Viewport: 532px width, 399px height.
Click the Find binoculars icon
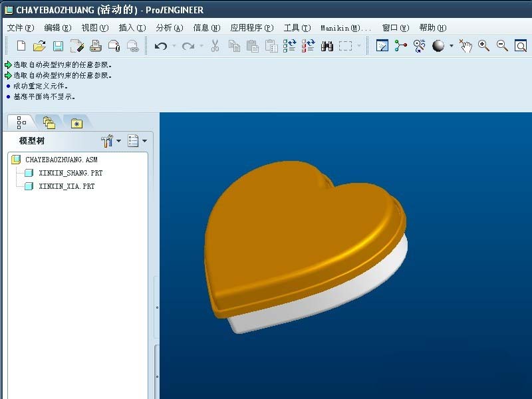pyautogui.click(x=327, y=46)
